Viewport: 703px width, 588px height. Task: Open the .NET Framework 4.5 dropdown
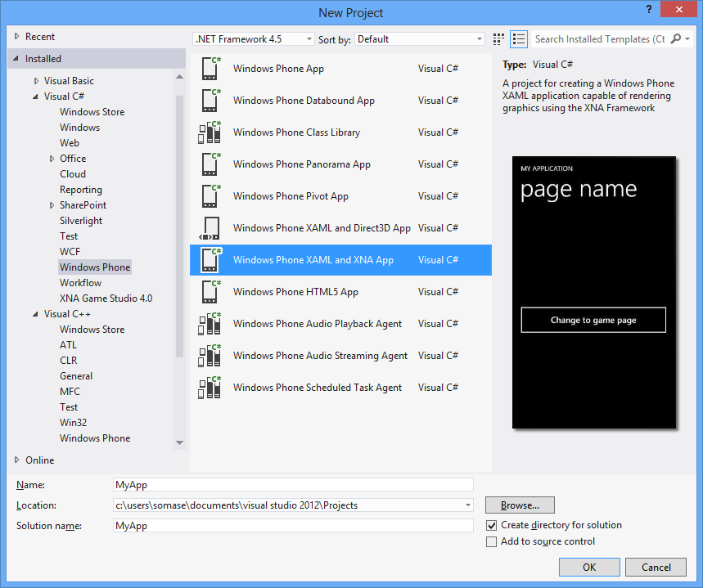point(254,39)
